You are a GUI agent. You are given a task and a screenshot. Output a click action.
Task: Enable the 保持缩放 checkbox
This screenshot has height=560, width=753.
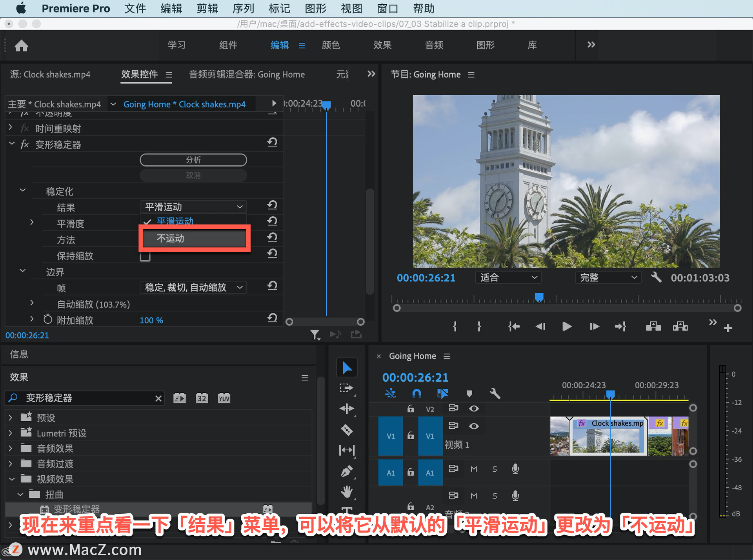pyautogui.click(x=145, y=256)
